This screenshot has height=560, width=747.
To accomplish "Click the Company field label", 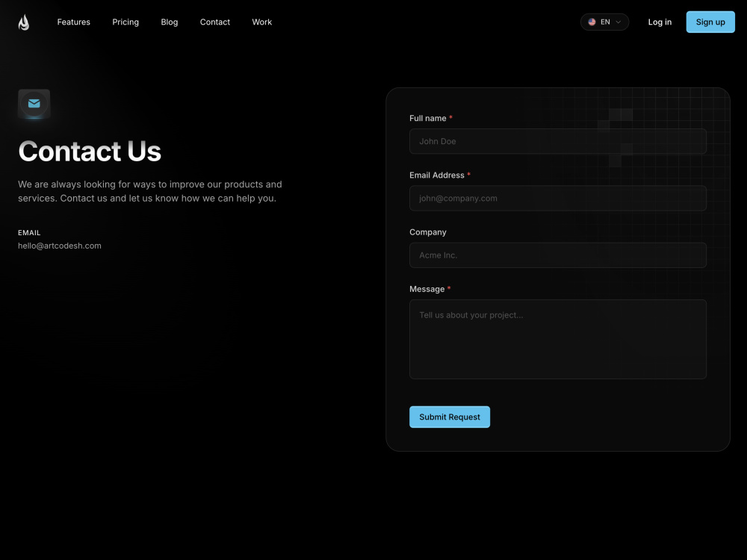I will click(x=428, y=232).
